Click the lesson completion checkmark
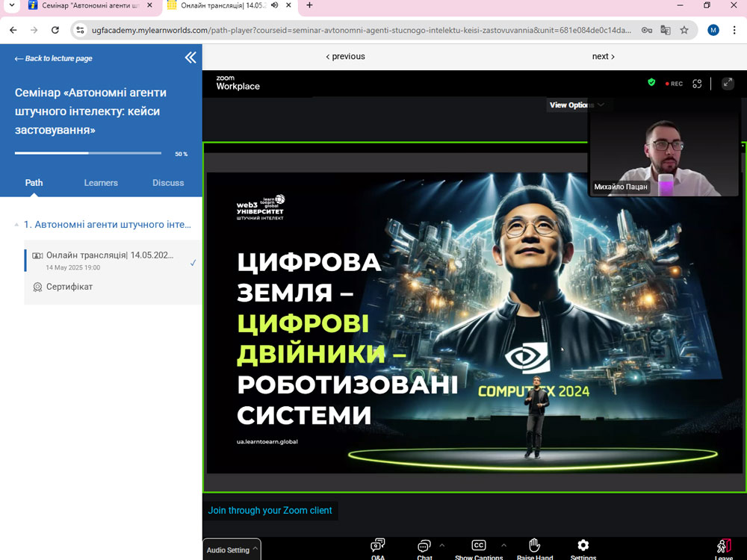 [x=193, y=262]
